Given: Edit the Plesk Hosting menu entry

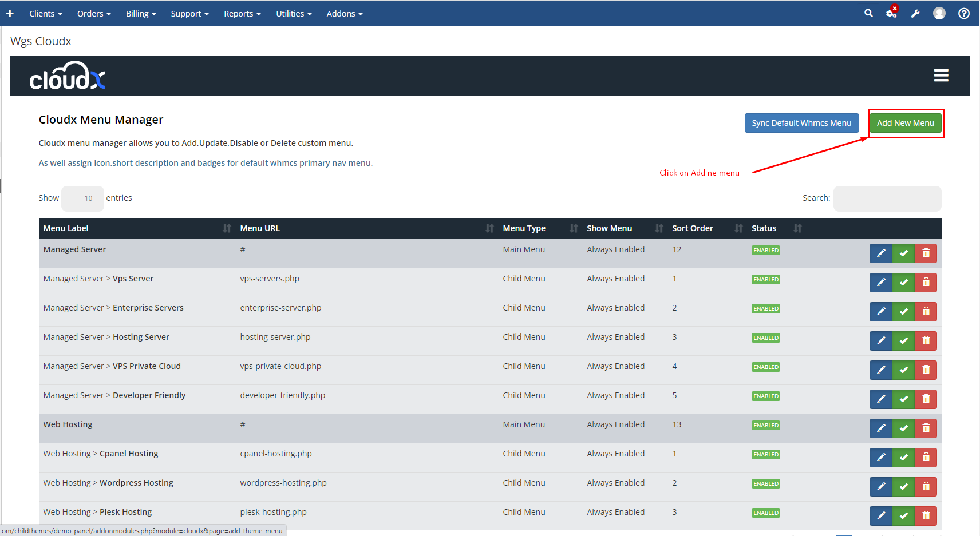Looking at the screenshot, I should [x=881, y=516].
